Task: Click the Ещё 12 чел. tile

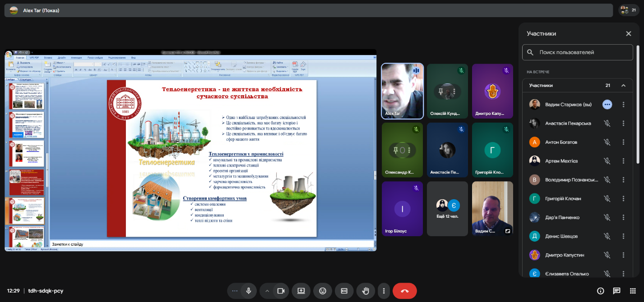Action: point(447,209)
